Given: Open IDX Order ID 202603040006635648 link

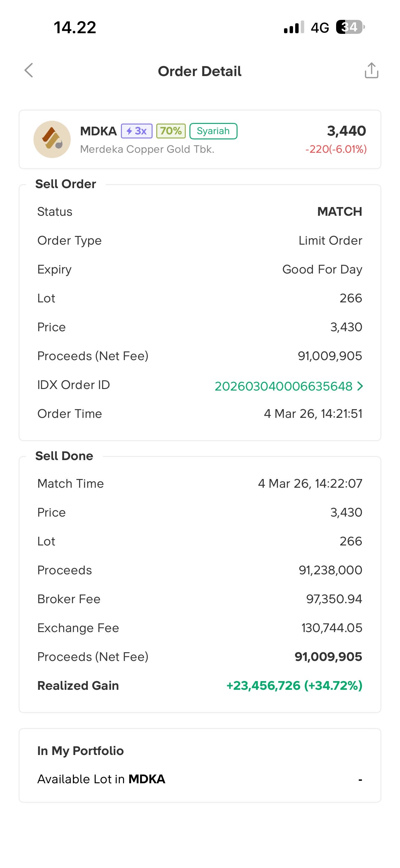Looking at the screenshot, I should pyautogui.click(x=283, y=386).
